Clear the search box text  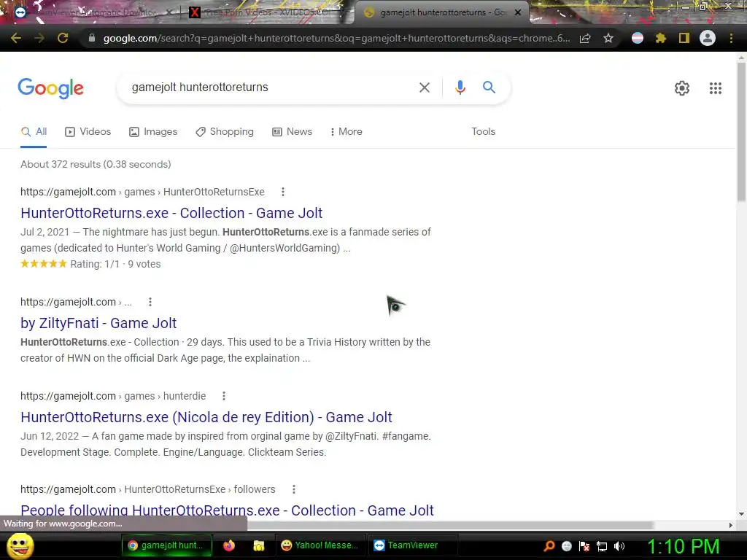tap(425, 87)
